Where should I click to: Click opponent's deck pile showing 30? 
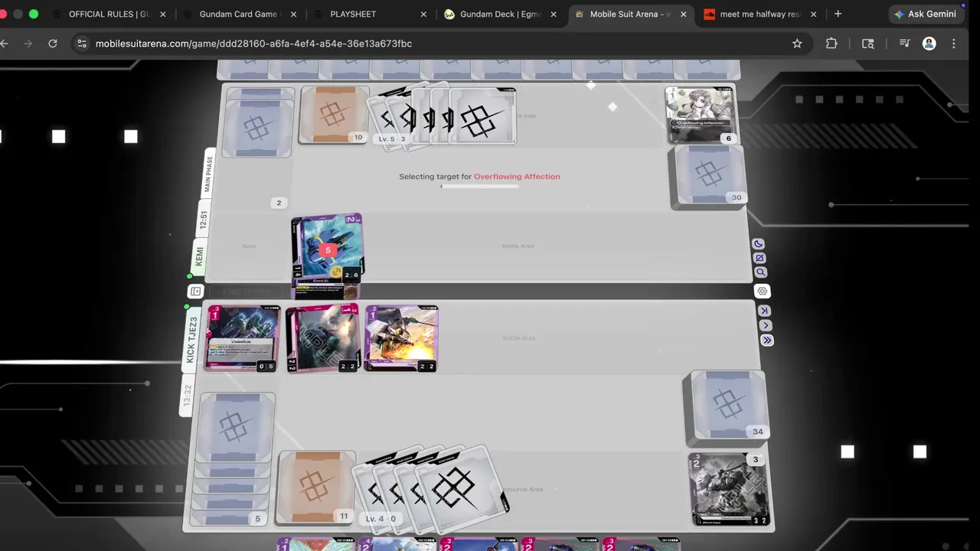(x=707, y=178)
